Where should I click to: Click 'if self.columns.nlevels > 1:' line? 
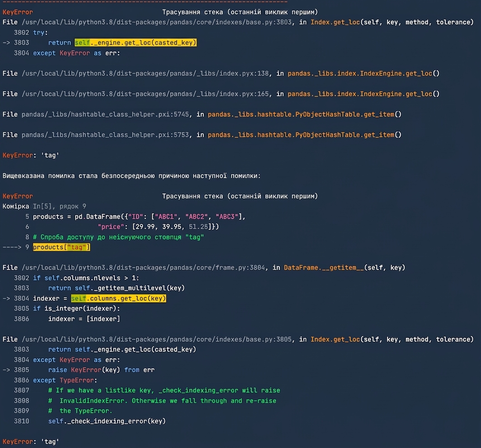click(x=86, y=278)
